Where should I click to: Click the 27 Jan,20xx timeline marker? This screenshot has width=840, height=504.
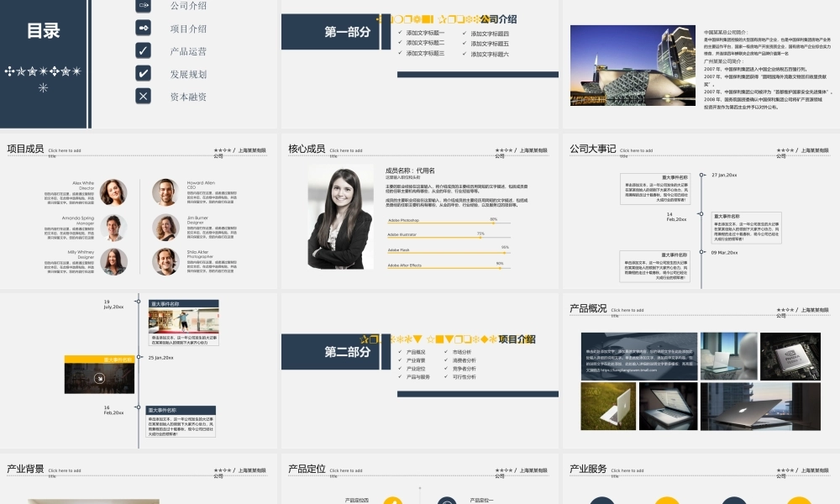coord(701,175)
